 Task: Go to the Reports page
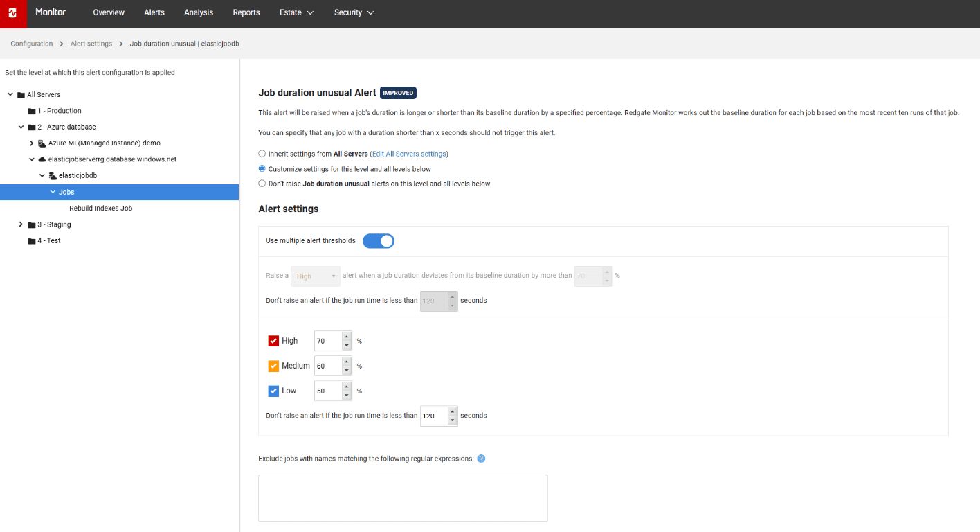[x=246, y=12]
